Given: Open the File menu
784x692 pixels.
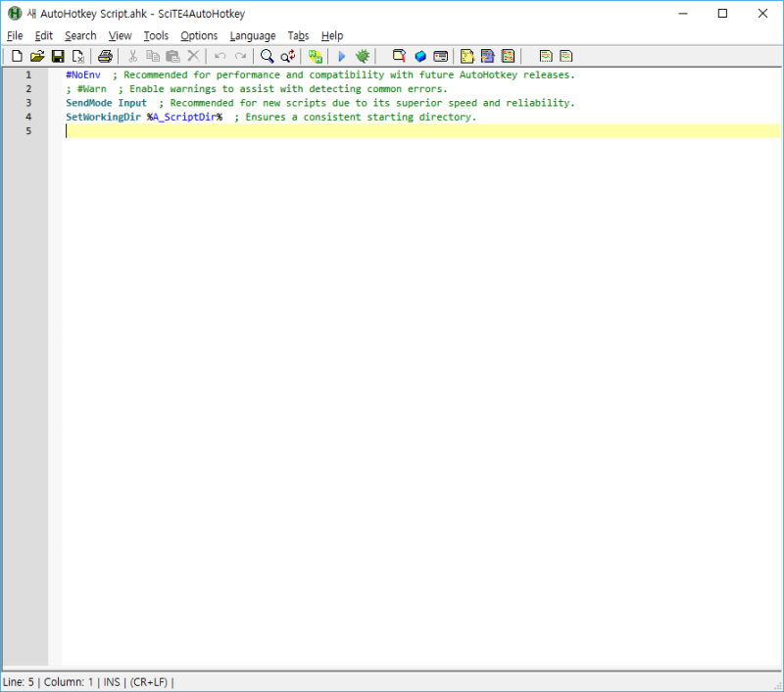Looking at the screenshot, I should click(15, 35).
